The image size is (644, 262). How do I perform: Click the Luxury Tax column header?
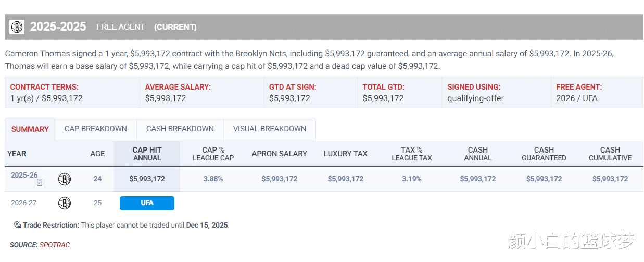[346, 154]
